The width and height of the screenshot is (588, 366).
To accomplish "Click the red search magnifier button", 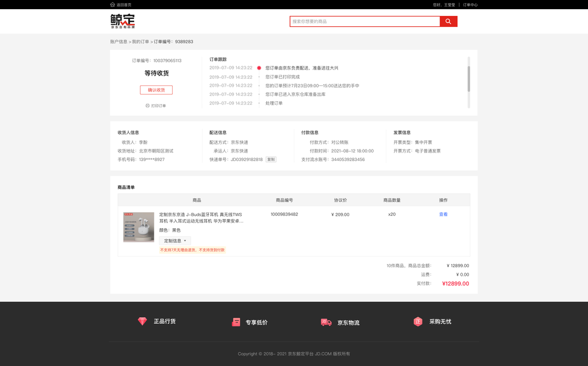I will (x=448, y=21).
